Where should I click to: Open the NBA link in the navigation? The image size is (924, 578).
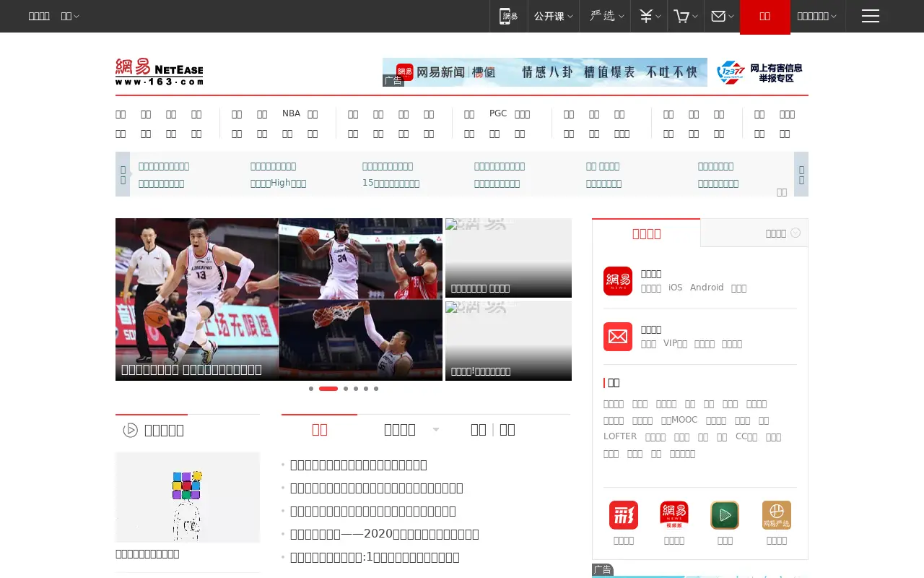pos(291,113)
